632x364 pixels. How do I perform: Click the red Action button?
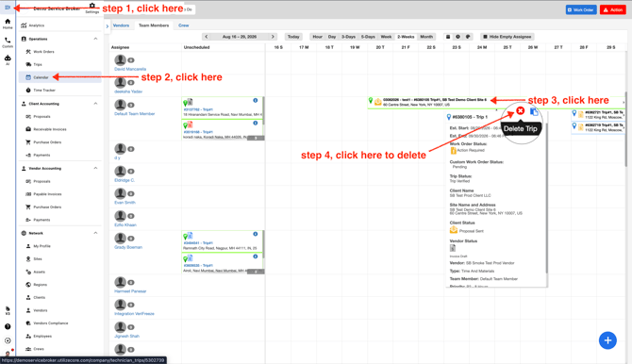(x=612, y=9)
